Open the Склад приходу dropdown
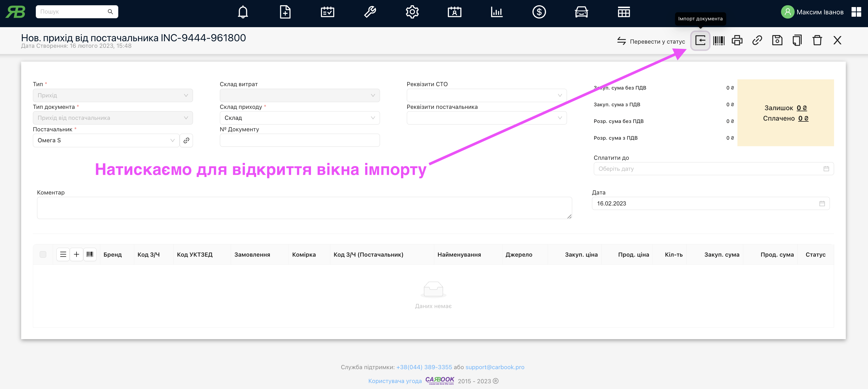The height and width of the screenshot is (389, 868). 299,118
